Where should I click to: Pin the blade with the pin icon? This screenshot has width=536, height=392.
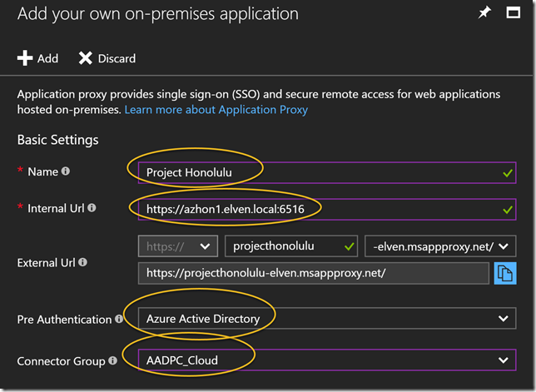pyautogui.click(x=484, y=13)
